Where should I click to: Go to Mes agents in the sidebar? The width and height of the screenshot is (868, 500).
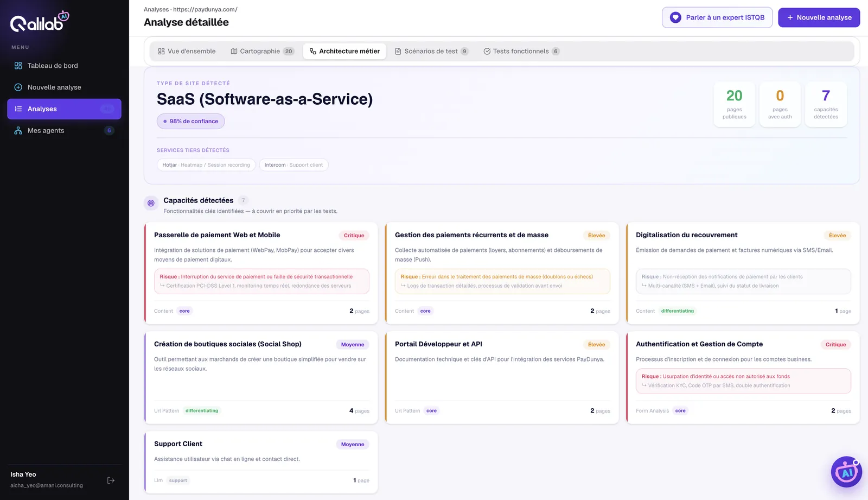pos(64,131)
